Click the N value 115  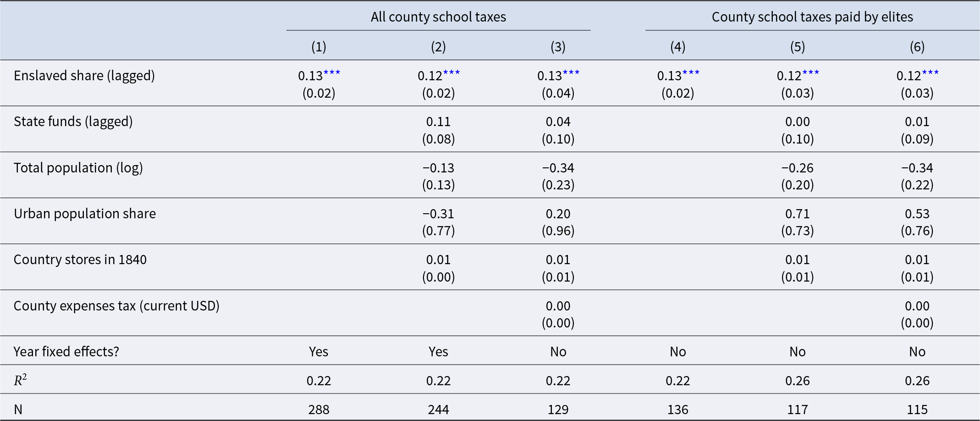(x=917, y=410)
